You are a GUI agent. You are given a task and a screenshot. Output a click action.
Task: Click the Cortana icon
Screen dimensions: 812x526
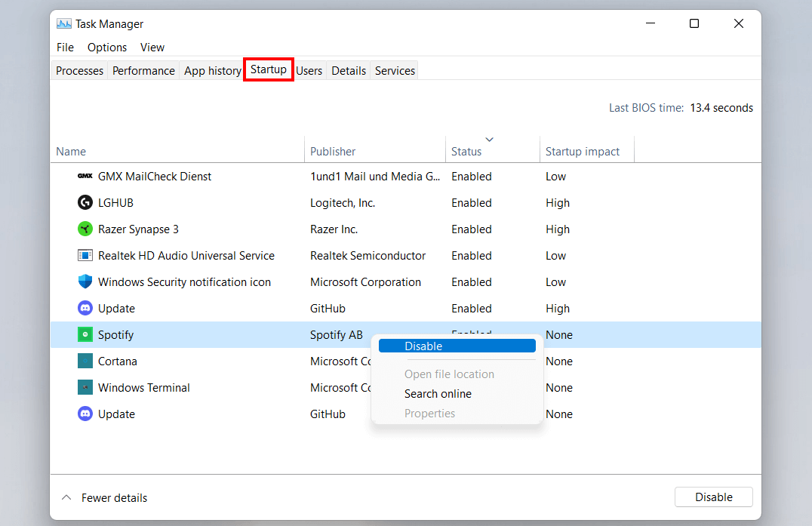(x=85, y=361)
